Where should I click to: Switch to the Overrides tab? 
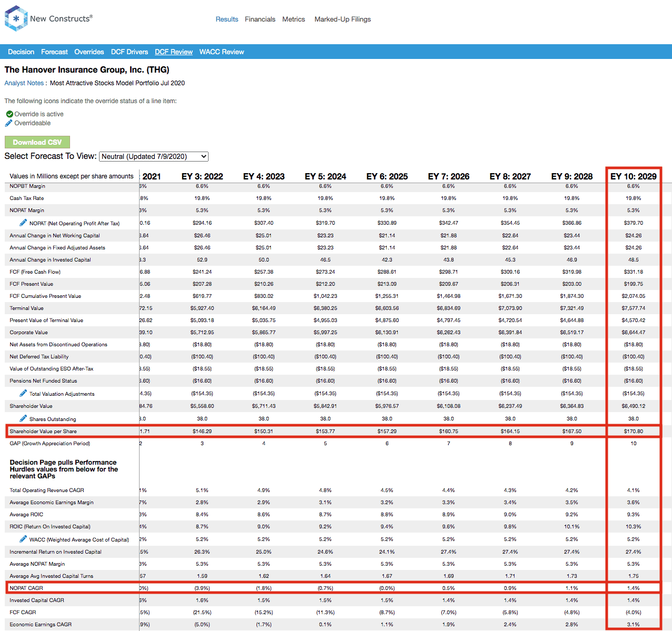(x=89, y=52)
